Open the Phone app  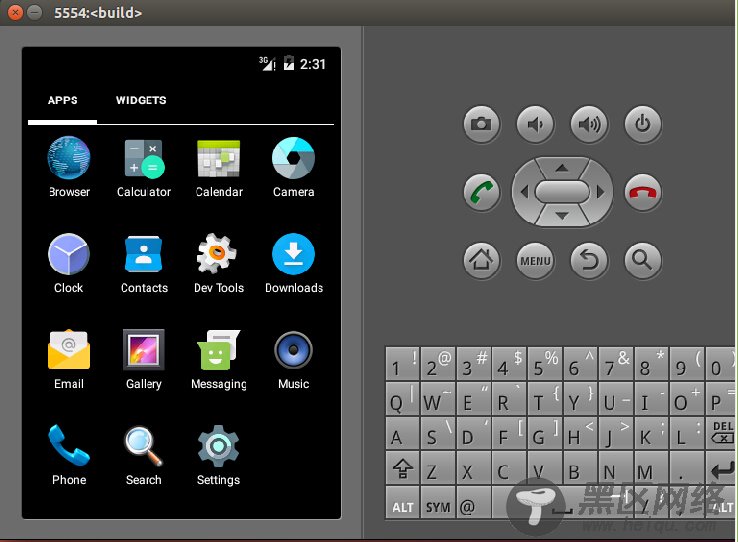pos(69,455)
